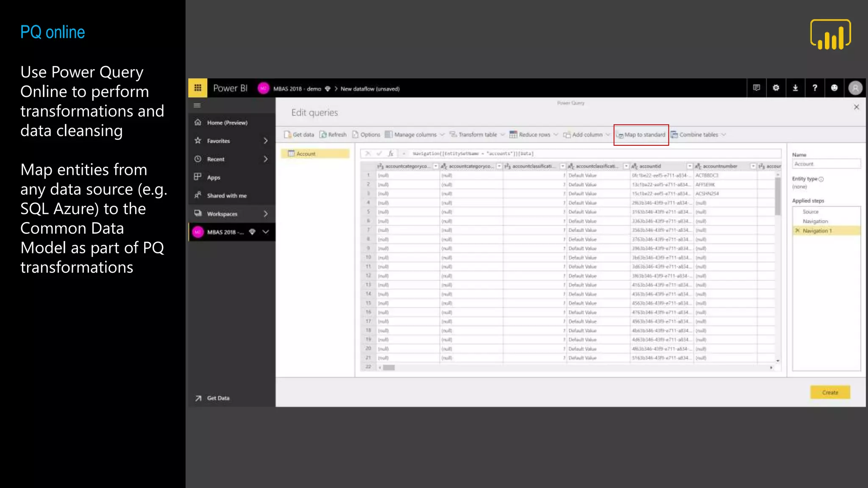The width and height of the screenshot is (868, 488).
Task: Select the Navigation 1 applied step
Action: click(x=826, y=230)
